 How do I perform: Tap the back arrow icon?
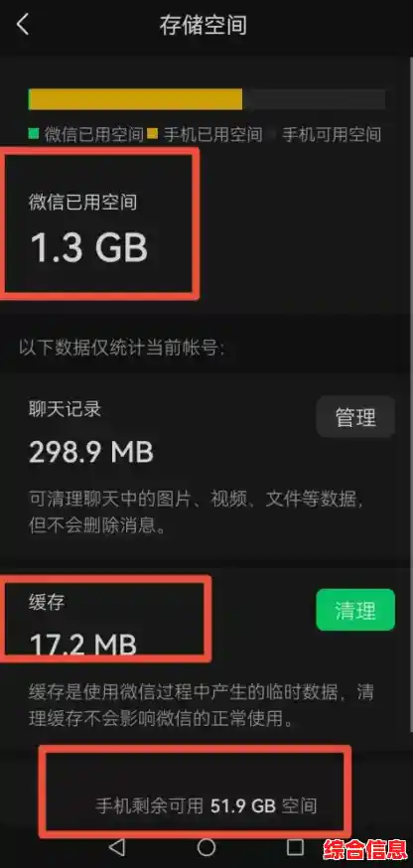point(23,25)
